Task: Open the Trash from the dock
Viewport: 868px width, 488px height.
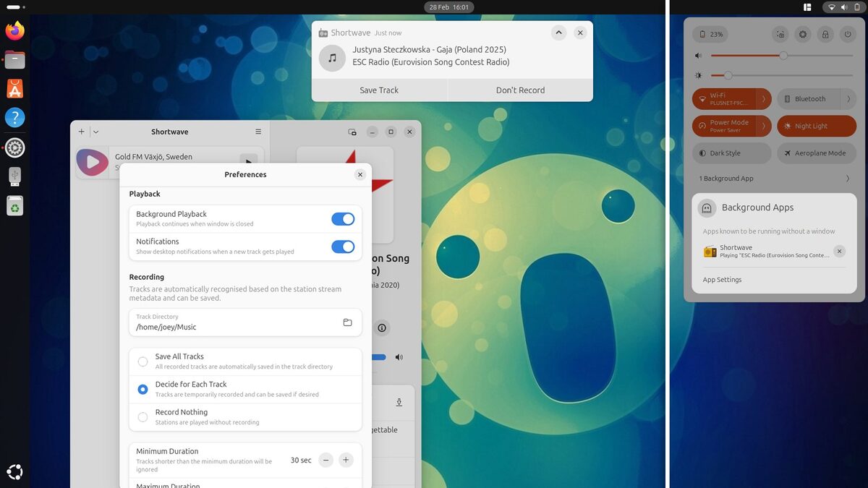Action: 14,206
